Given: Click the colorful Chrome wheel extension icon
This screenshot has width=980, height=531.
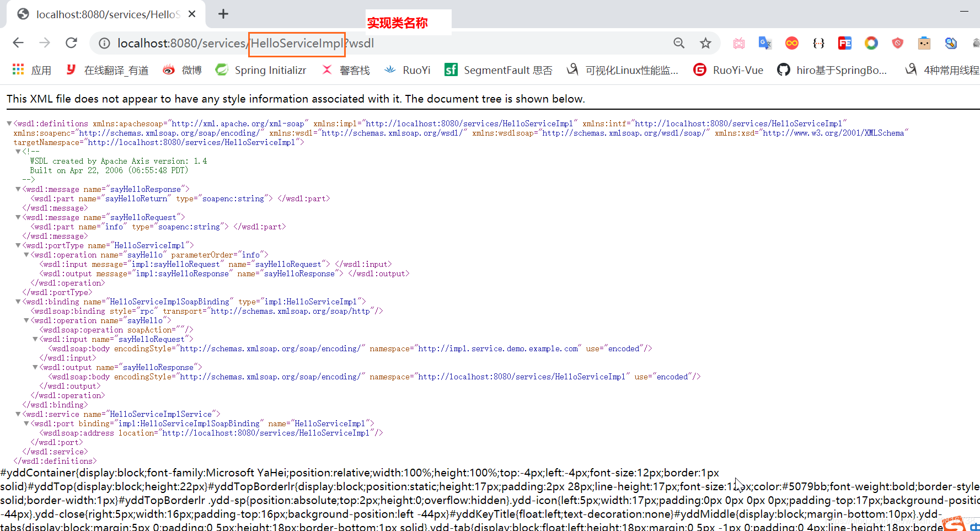Looking at the screenshot, I should [x=871, y=42].
